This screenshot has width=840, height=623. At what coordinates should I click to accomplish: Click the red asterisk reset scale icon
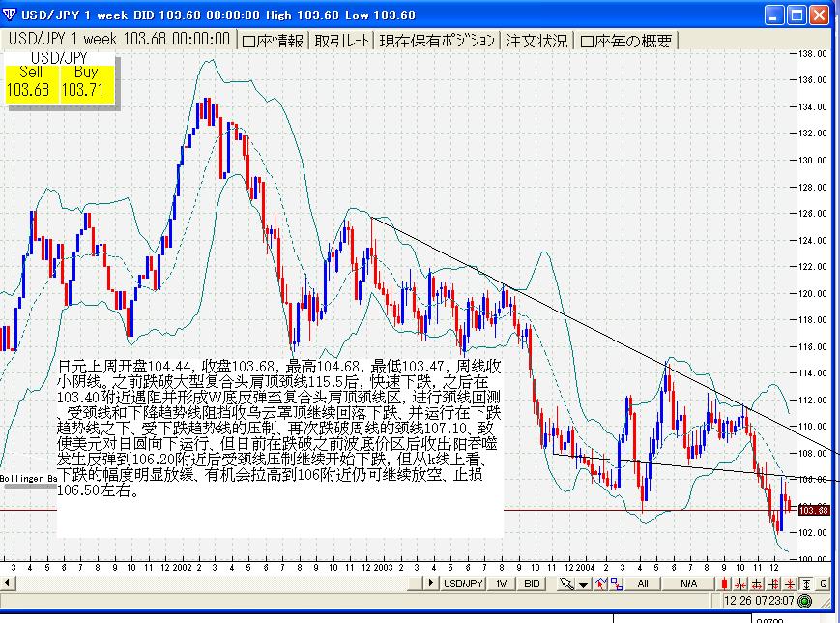tap(790, 584)
